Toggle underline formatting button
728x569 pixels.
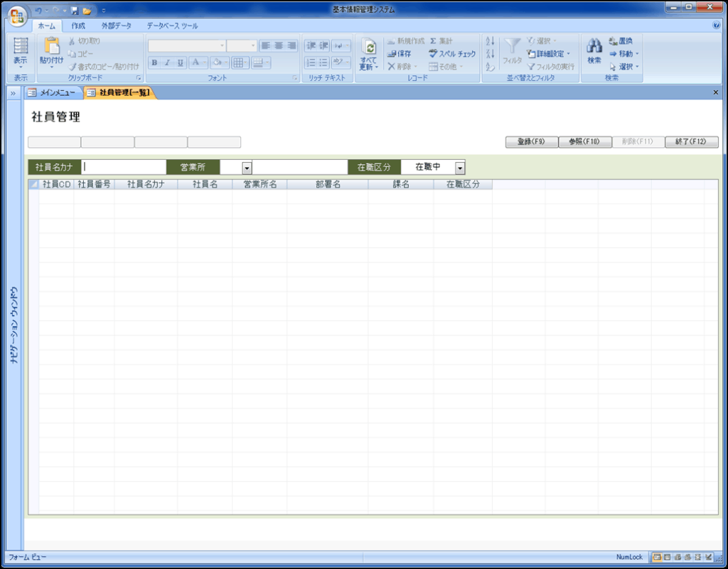181,63
